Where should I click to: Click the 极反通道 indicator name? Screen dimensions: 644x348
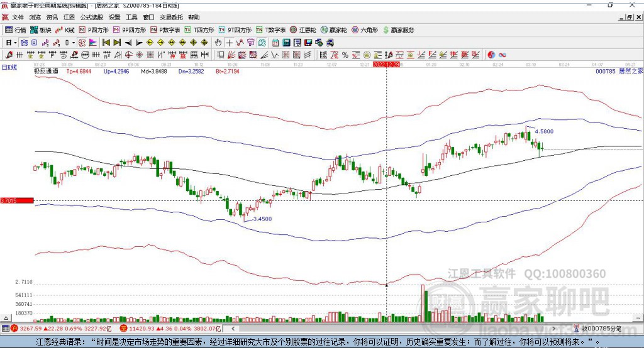(46, 71)
